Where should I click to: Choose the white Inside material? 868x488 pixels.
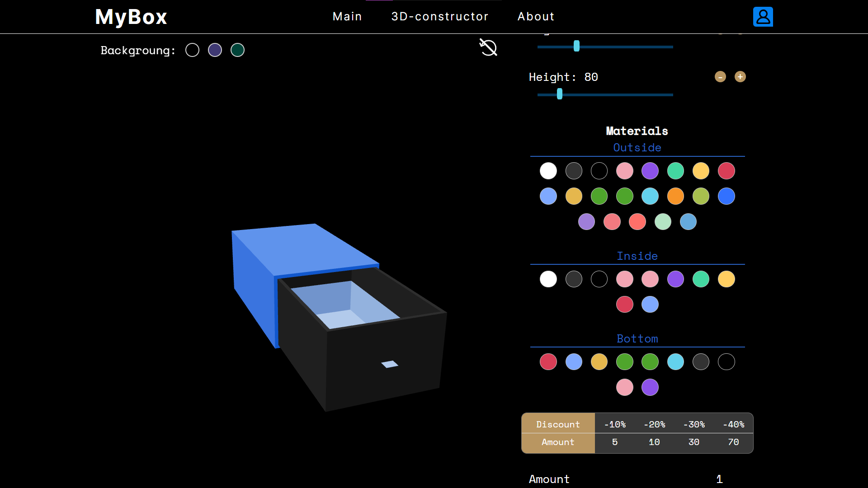coord(548,279)
